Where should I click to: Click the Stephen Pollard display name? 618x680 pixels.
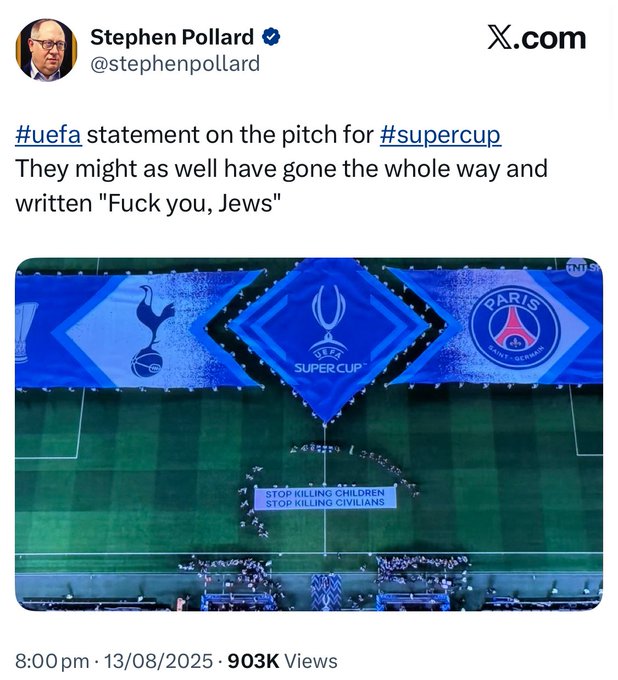coord(172,37)
